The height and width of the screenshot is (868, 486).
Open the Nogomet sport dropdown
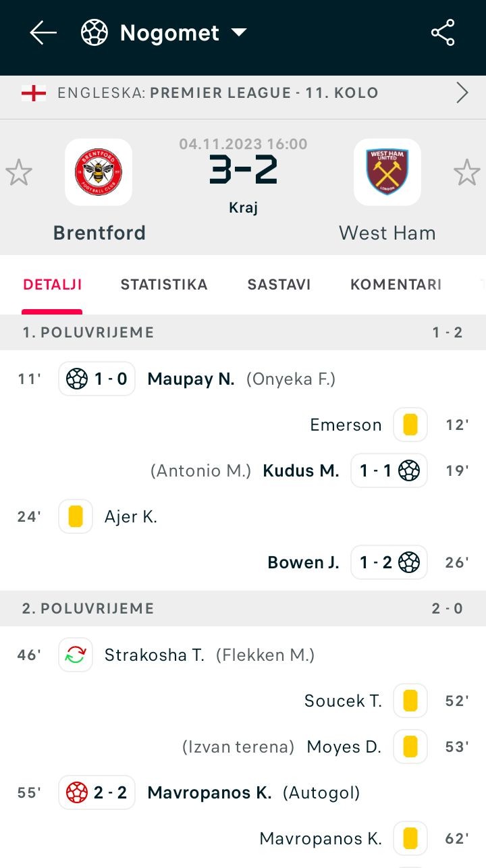[x=239, y=32]
